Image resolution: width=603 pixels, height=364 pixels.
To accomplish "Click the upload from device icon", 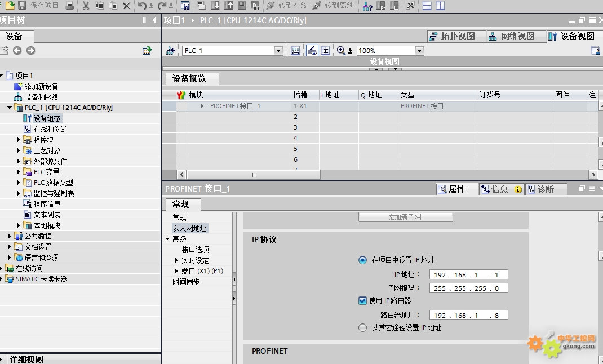I will coord(228,6).
